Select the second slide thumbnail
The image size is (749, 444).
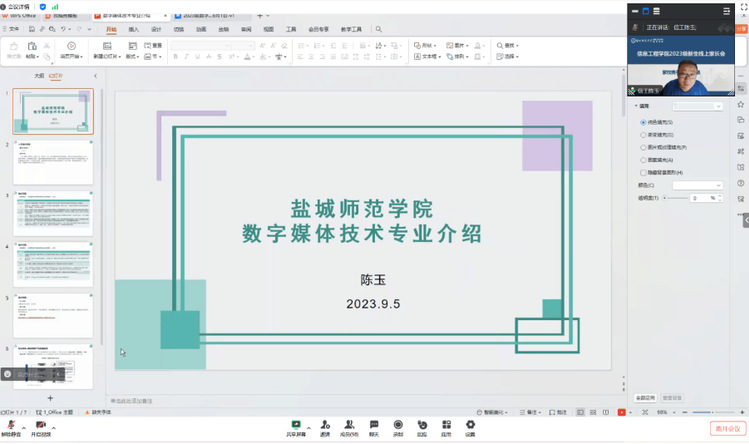(x=53, y=162)
